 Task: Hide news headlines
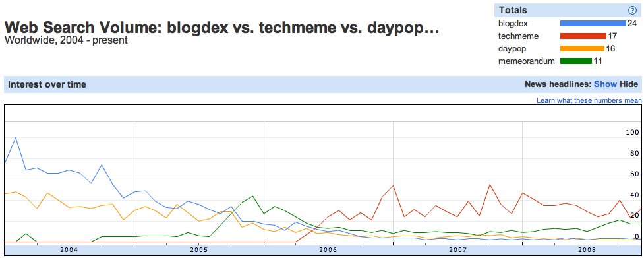click(x=629, y=84)
